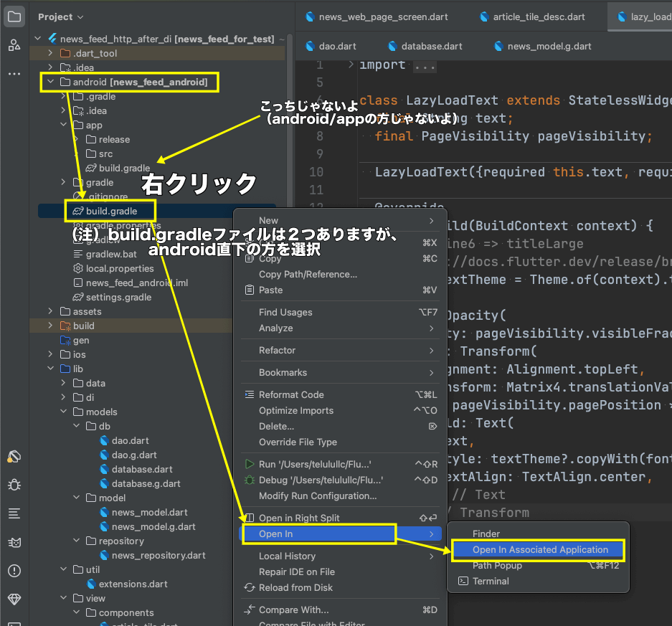The image size is (672, 626).
Task: Choose Finder in the Open In submenu
Action: [539, 534]
